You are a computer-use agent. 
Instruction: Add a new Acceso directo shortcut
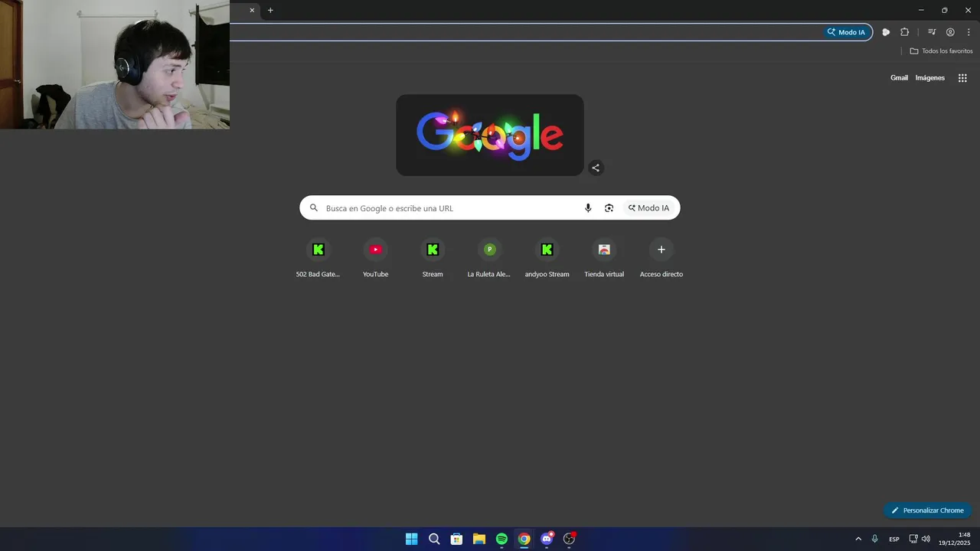click(x=661, y=259)
